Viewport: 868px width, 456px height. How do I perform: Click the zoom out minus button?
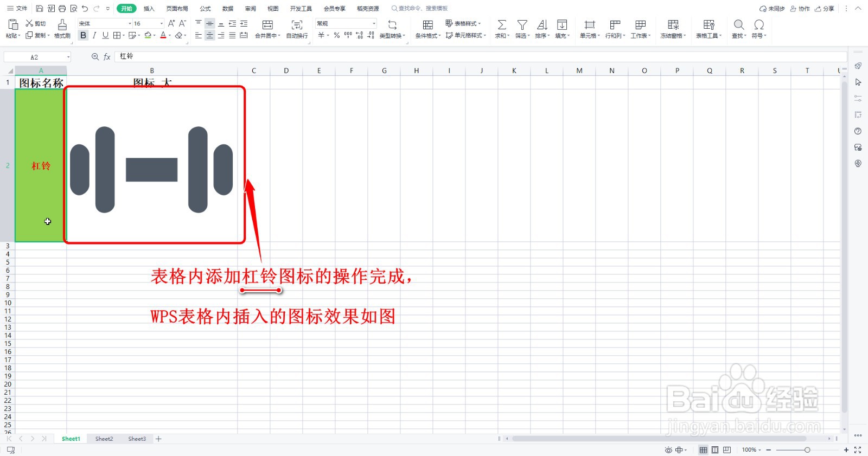(x=768, y=450)
